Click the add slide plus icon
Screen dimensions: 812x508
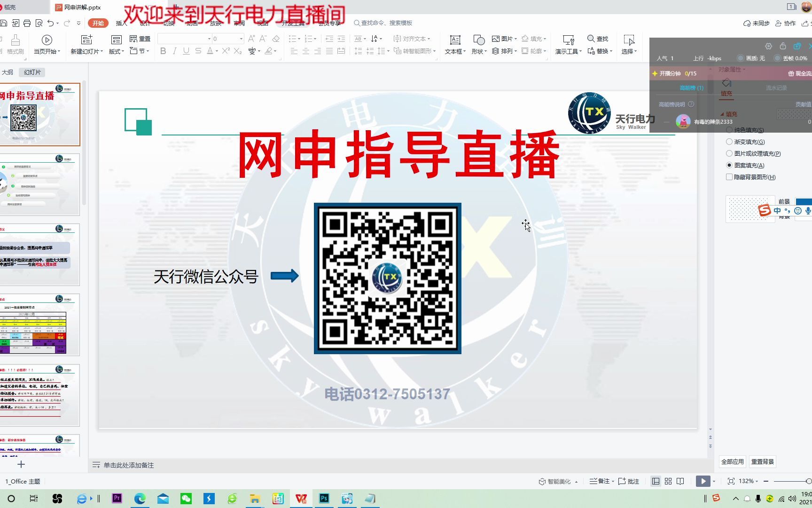[x=21, y=464]
